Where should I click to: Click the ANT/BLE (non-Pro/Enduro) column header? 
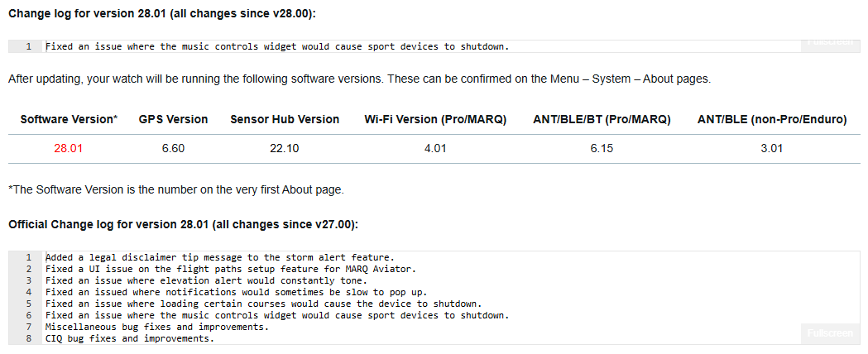(x=772, y=119)
